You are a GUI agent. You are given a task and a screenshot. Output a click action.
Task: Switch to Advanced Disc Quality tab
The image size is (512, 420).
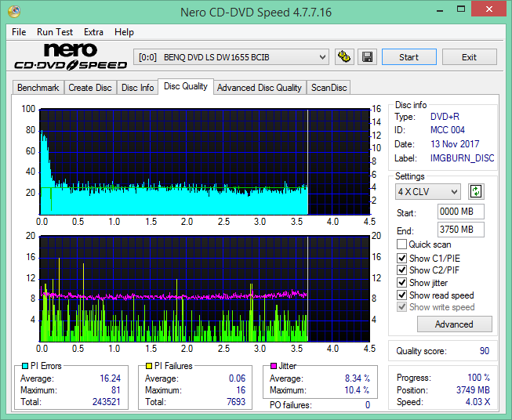click(x=260, y=88)
